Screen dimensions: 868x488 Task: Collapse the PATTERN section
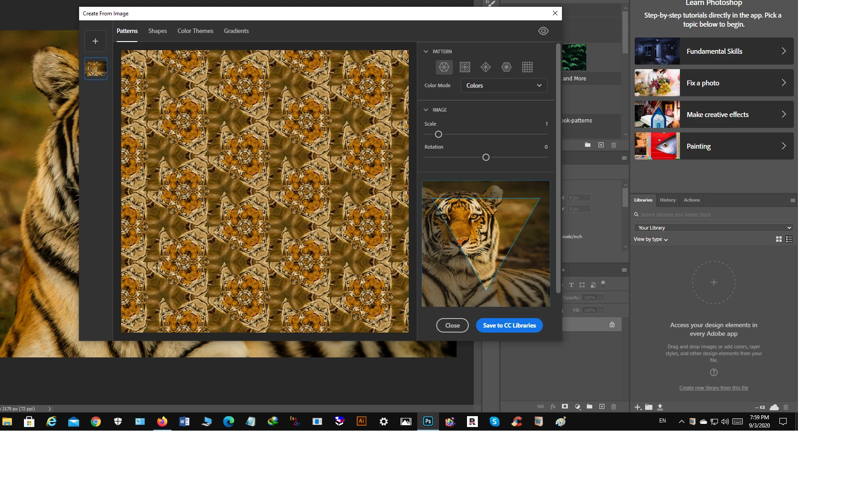tap(426, 52)
